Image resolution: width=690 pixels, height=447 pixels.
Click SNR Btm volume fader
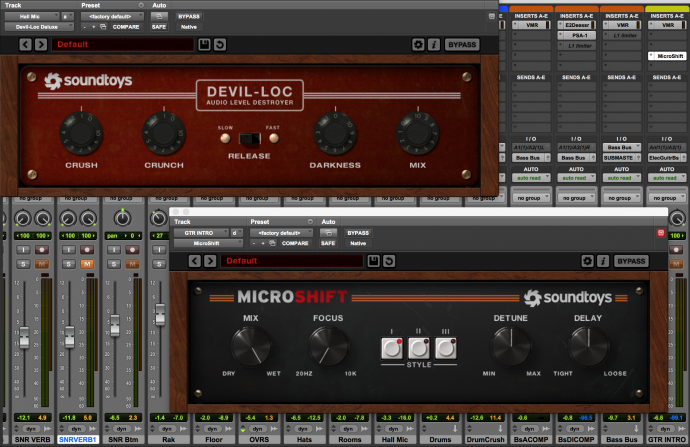point(115,326)
